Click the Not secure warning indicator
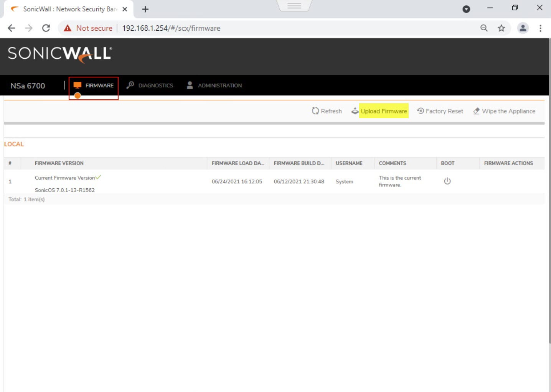The image size is (551, 392). 88,28
